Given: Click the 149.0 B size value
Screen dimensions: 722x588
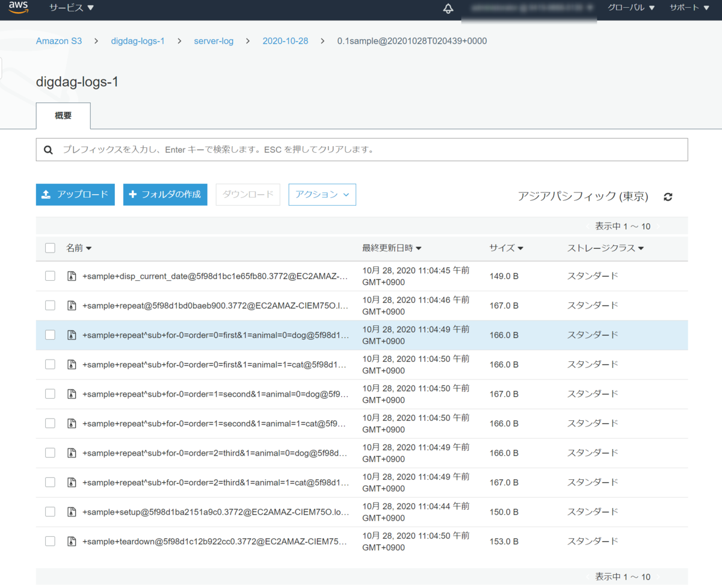Looking at the screenshot, I should click(x=504, y=276).
